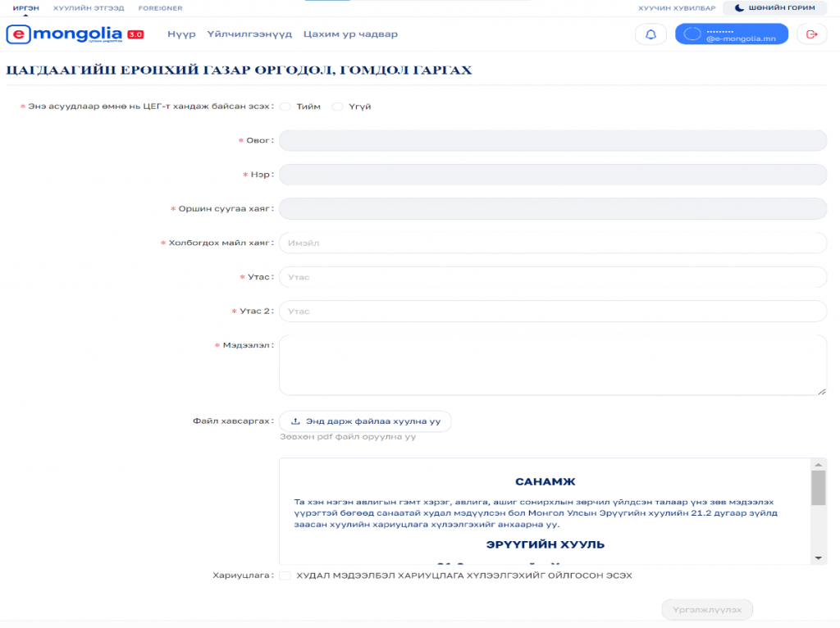The image size is (840, 628).
Task: Check the ХУДАЛ МЭДЭЭЛБЭЛ ХАРИУЦЛАГА checkbox
Action: (285, 576)
